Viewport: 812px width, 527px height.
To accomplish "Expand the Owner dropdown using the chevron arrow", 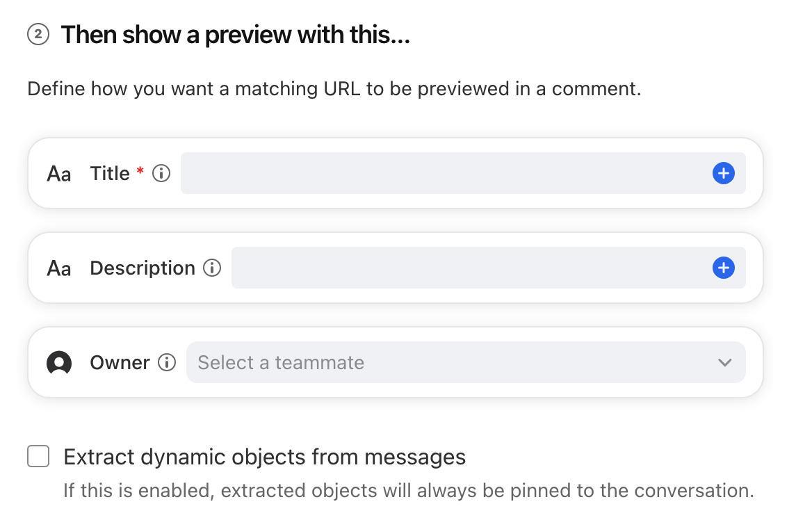I will click(x=725, y=362).
